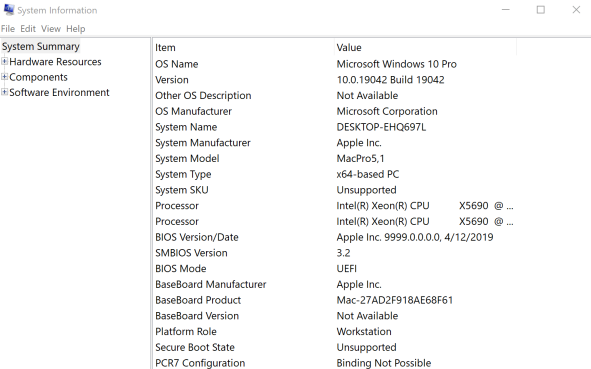This screenshot has height=369, width=591.
Task: Expand the Components node
Action: point(5,77)
